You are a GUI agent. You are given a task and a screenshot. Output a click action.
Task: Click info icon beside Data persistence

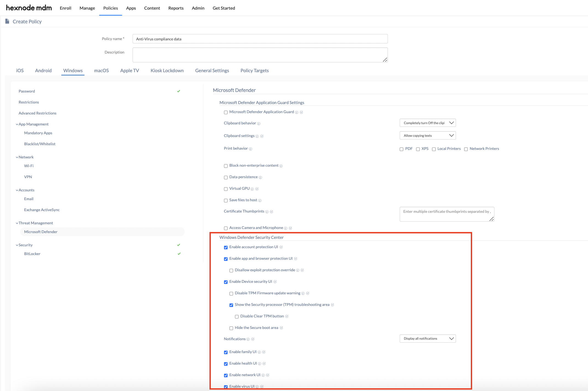pos(260,177)
